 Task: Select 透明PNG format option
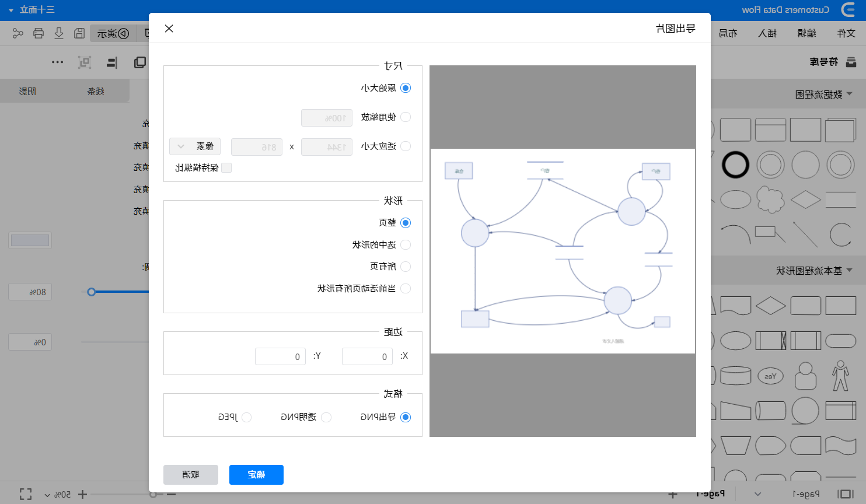(x=326, y=417)
